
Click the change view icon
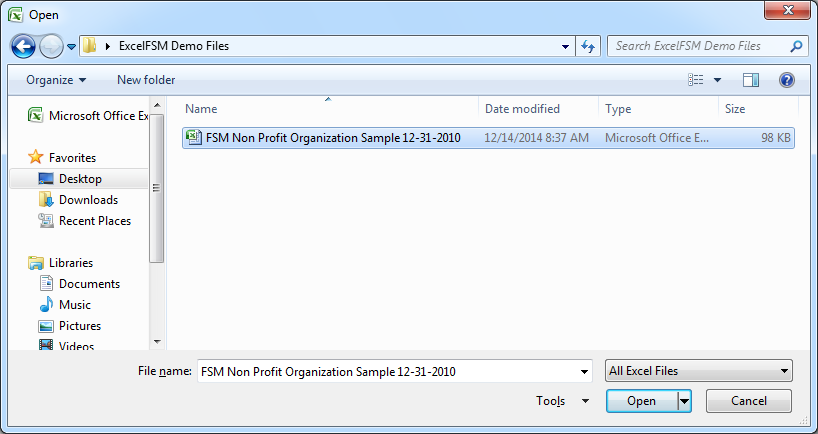pyautogui.click(x=696, y=80)
